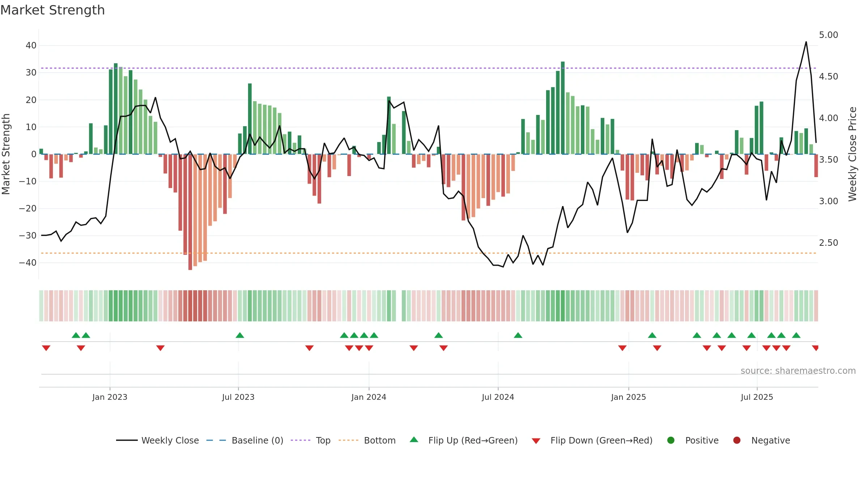
Task: Toggle the Baseline (0) legend entry
Action: (245, 440)
